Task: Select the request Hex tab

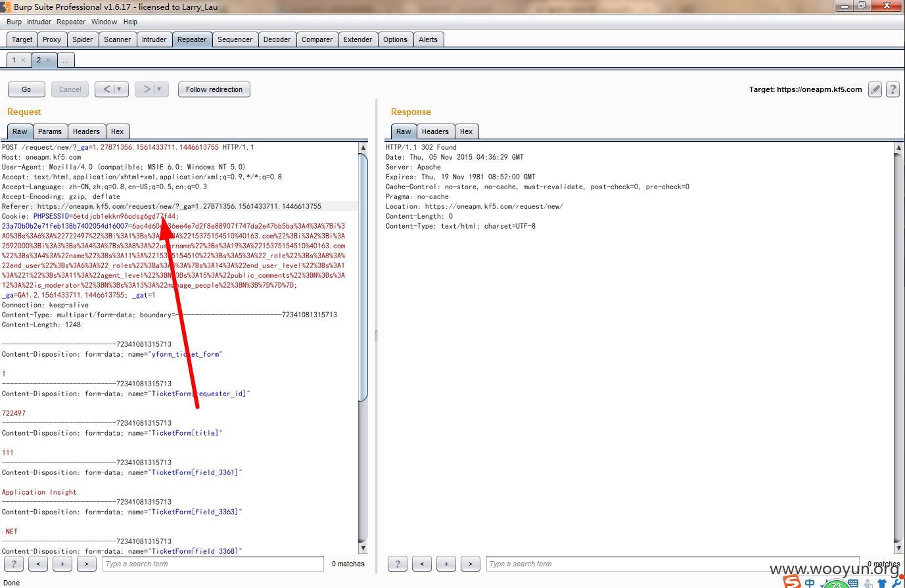Action: [x=117, y=131]
